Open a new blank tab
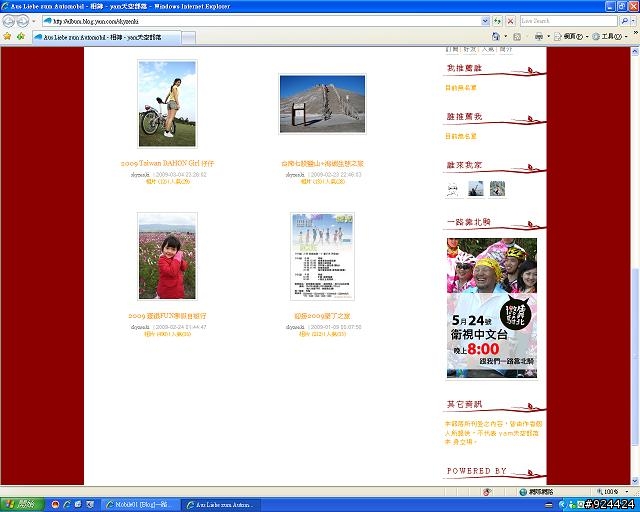Image resolution: width=640 pixels, height=512 pixels. point(189,38)
